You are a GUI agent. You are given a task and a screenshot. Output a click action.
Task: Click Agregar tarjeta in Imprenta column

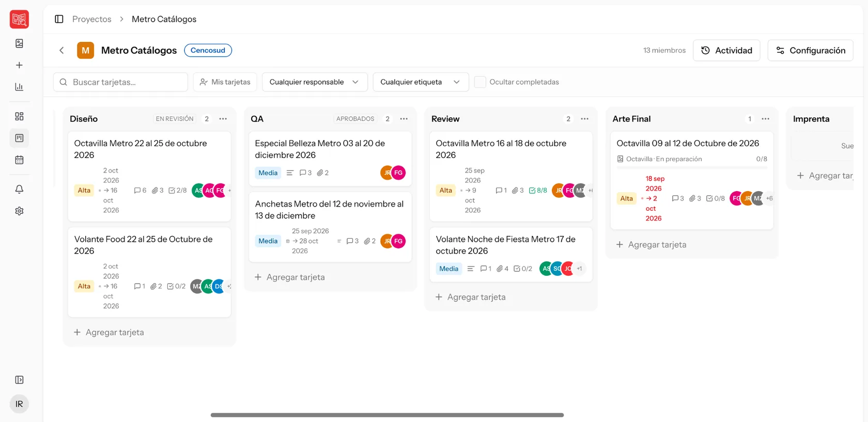tap(825, 176)
